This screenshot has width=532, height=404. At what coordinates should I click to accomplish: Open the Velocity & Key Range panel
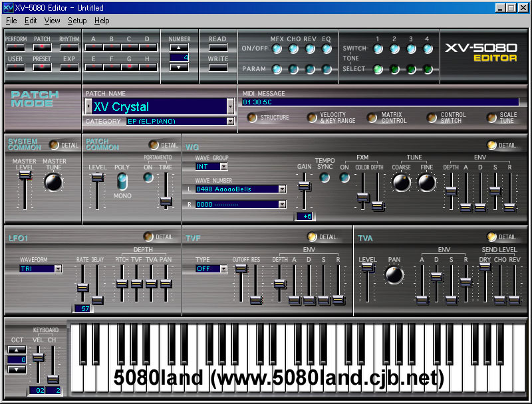(312, 118)
